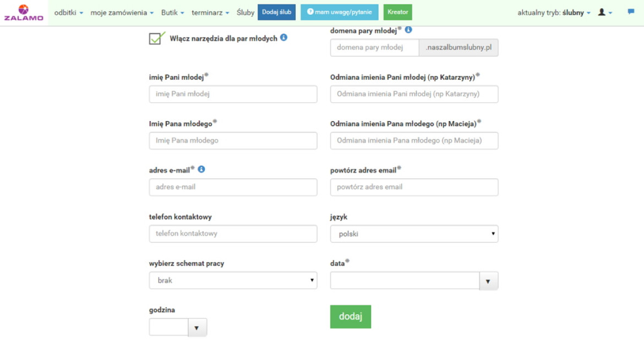Click into the data text field

(405, 281)
